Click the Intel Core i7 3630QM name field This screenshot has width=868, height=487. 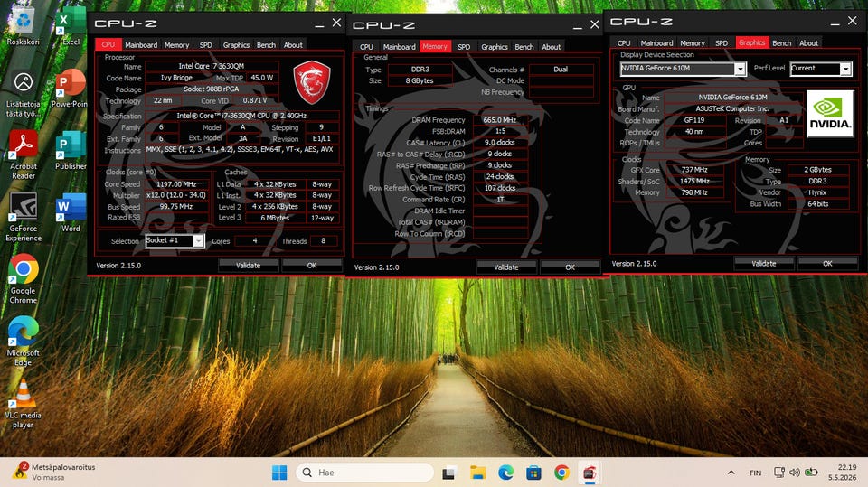pos(212,66)
